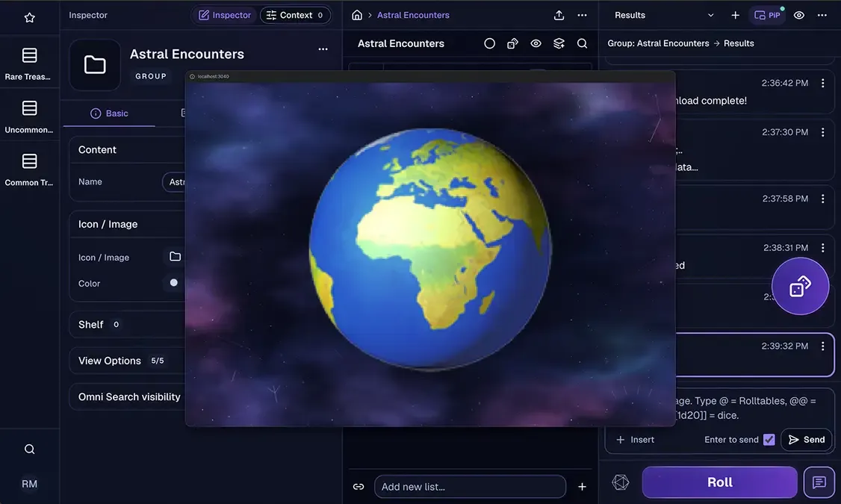841x504 pixels.
Task: Expand the View Options 5/5 section
Action: click(127, 361)
